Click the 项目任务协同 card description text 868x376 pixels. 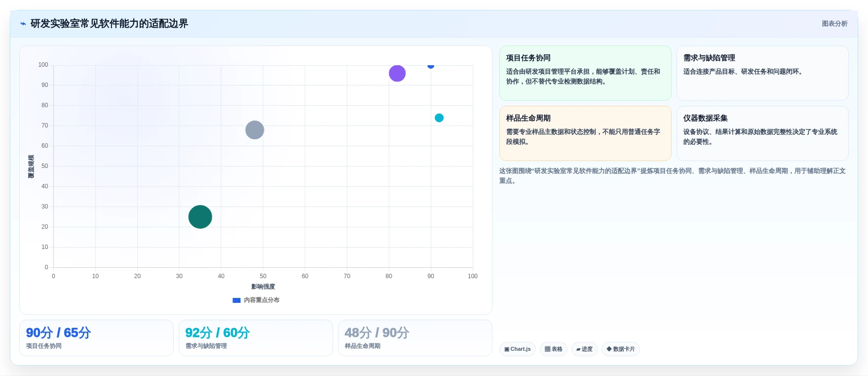pos(583,77)
